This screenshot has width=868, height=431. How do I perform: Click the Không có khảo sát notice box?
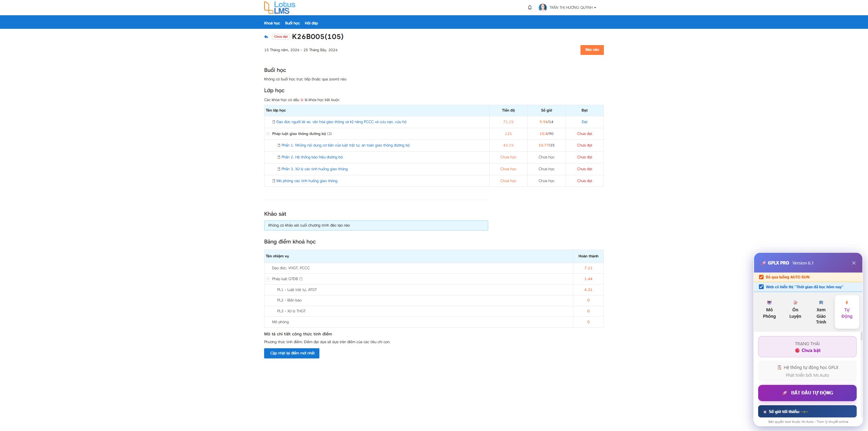click(x=376, y=226)
